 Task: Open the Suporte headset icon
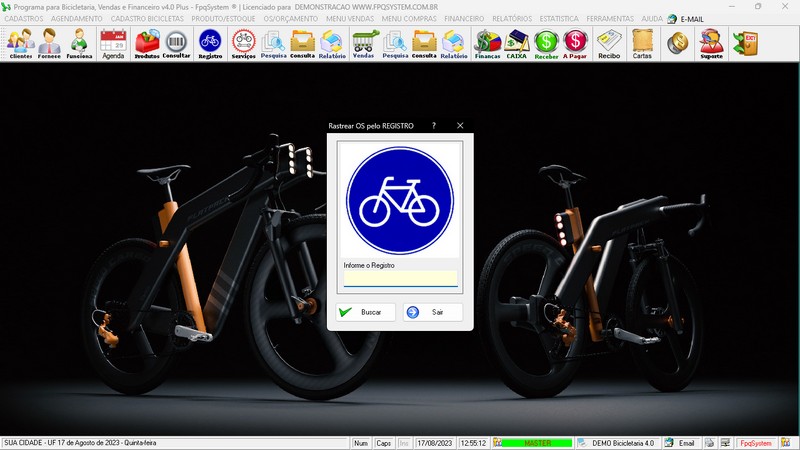pyautogui.click(x=711, y=44)
